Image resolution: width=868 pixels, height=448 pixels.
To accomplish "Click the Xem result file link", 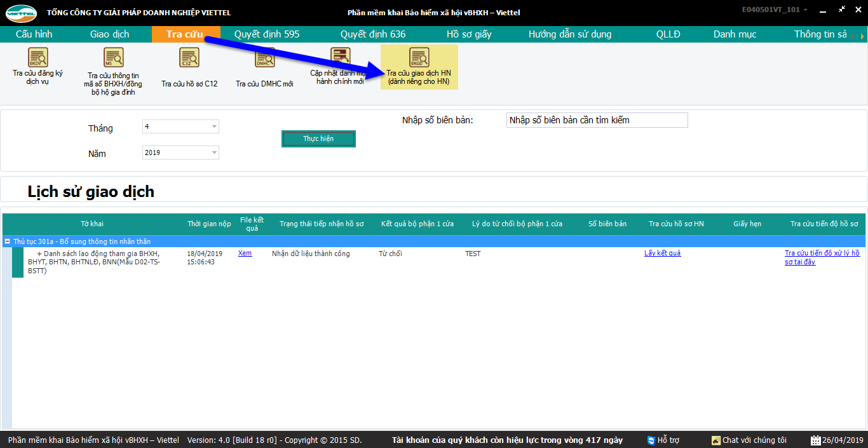I will click(x=245, y=254).
